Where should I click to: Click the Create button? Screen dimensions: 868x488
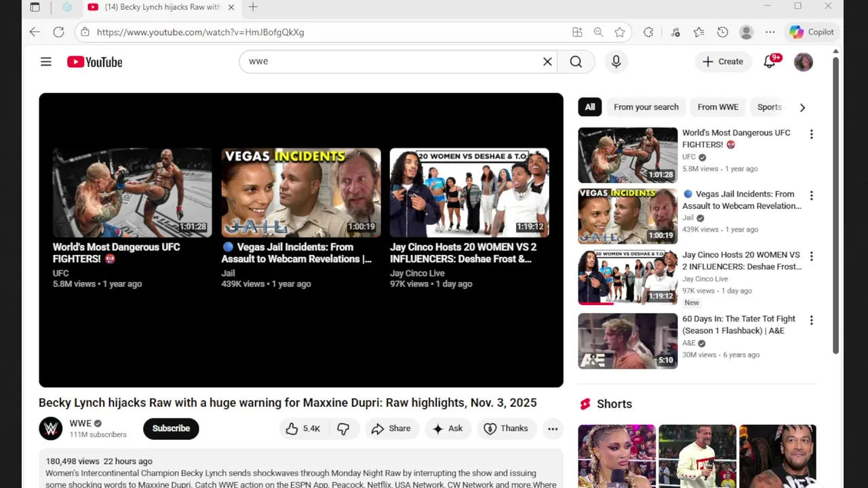click(x=724, y=62)
